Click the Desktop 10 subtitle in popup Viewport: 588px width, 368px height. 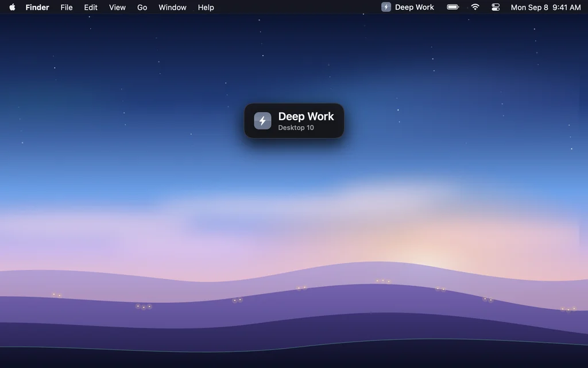(296, 128)
